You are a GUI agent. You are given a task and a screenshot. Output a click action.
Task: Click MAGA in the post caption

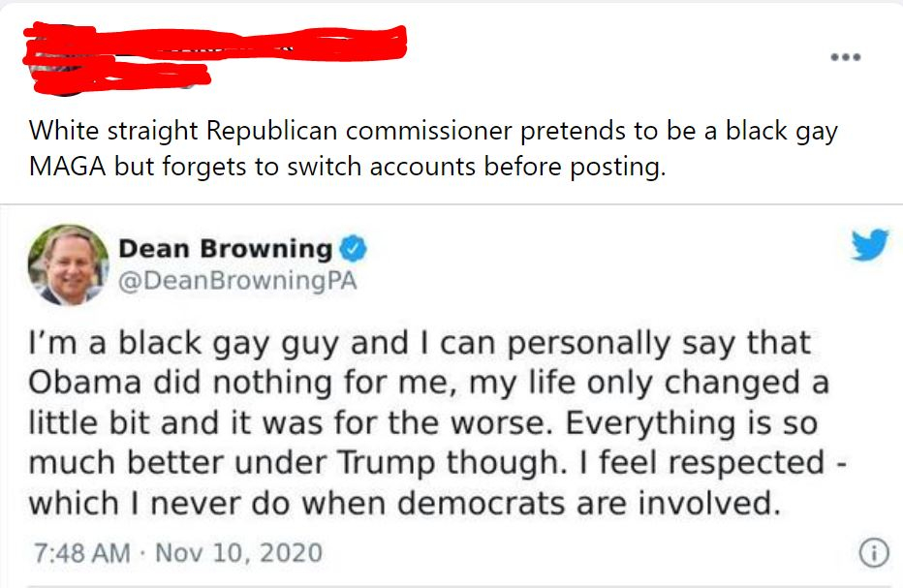68,166
